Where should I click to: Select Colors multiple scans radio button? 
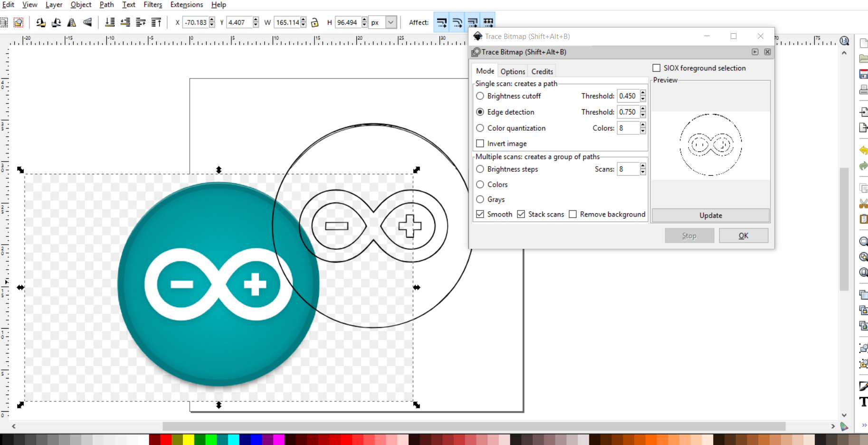pyautogui.click(x=480, y=184)
